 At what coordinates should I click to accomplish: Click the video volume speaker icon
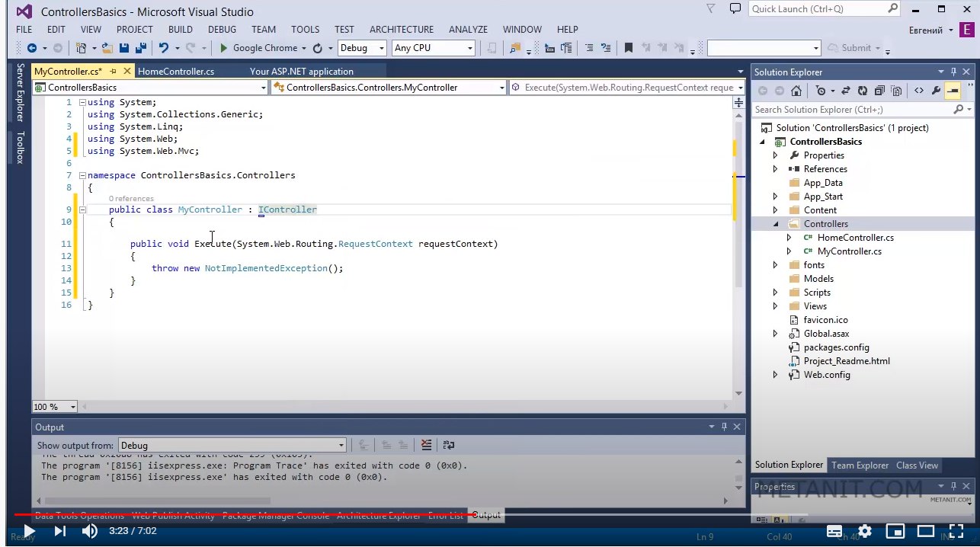pos(90,531)
